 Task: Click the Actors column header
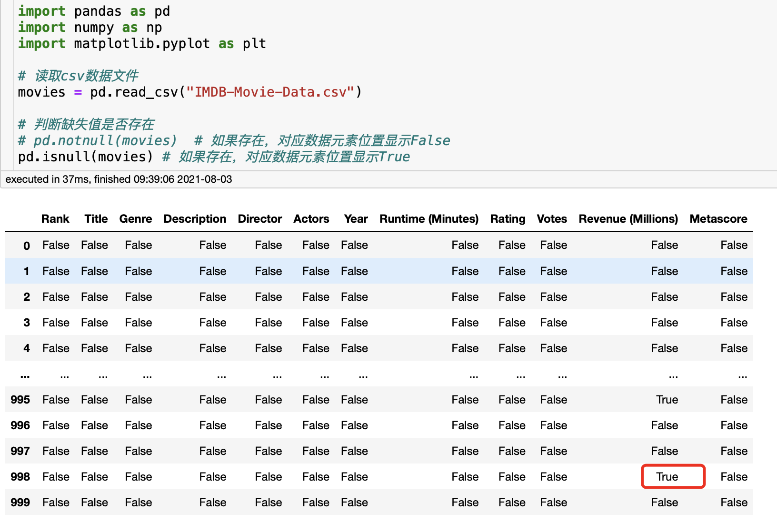(311, 219)
